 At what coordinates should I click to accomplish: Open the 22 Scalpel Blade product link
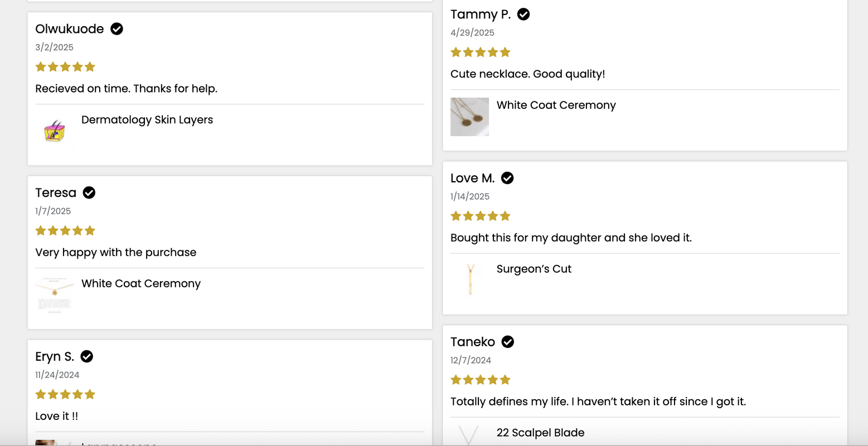point(540,433)
